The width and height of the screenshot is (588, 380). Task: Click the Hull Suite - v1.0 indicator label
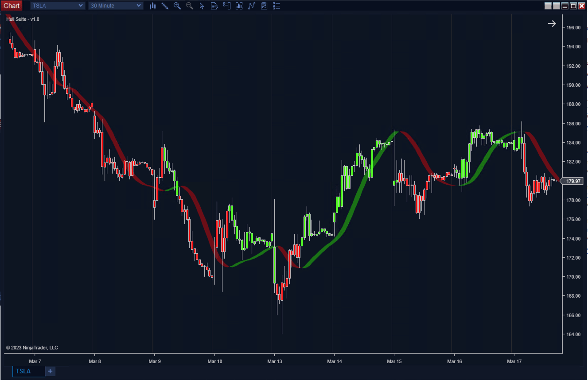(23, 19)
